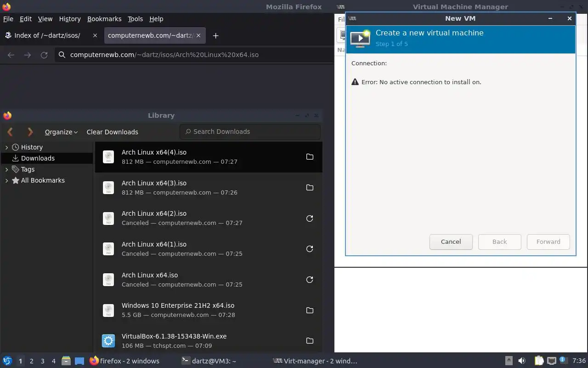Retry download of canceled Arch Linux x64.iso
This screenshot has height=368, width=588.
tap(310, 280)
